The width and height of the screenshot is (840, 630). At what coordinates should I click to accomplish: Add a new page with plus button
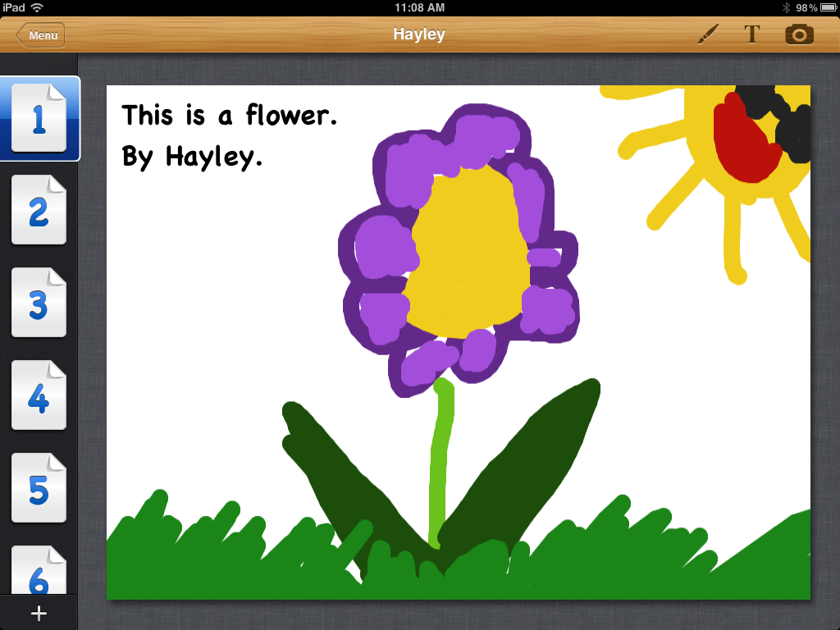tap(39, 613)
